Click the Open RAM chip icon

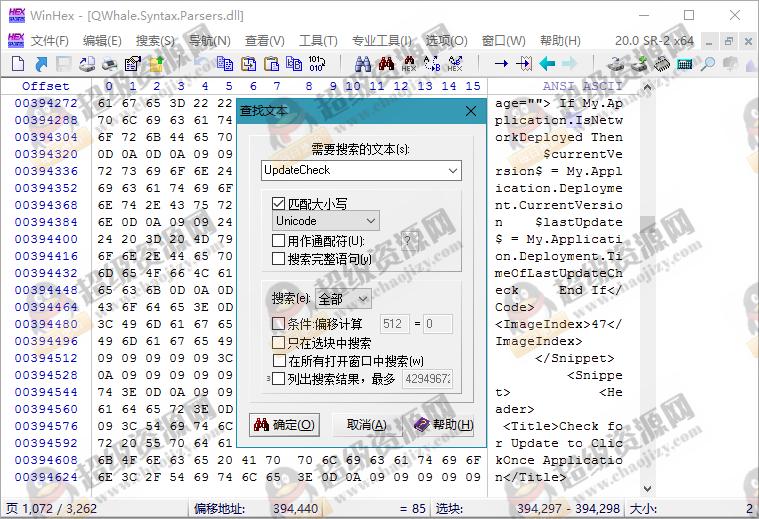[662, 63]
